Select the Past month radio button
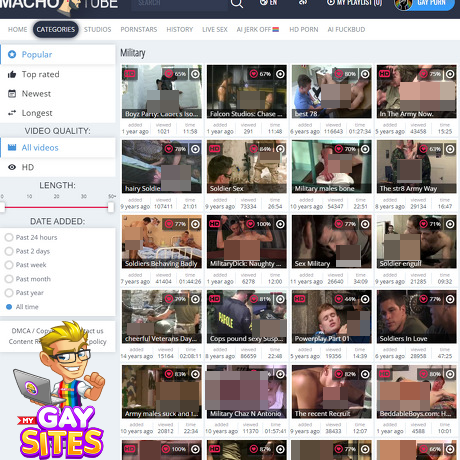The image size is (460, 460). point(9,279)
